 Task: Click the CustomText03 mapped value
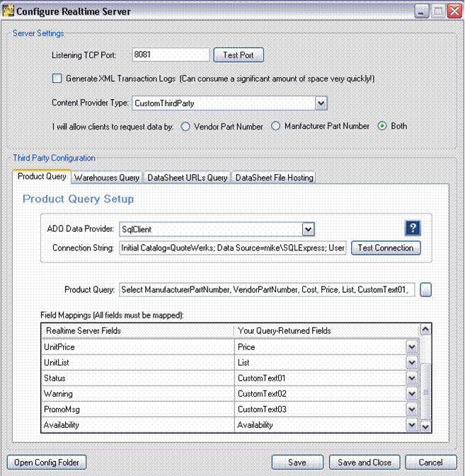[x=262, y=410]
